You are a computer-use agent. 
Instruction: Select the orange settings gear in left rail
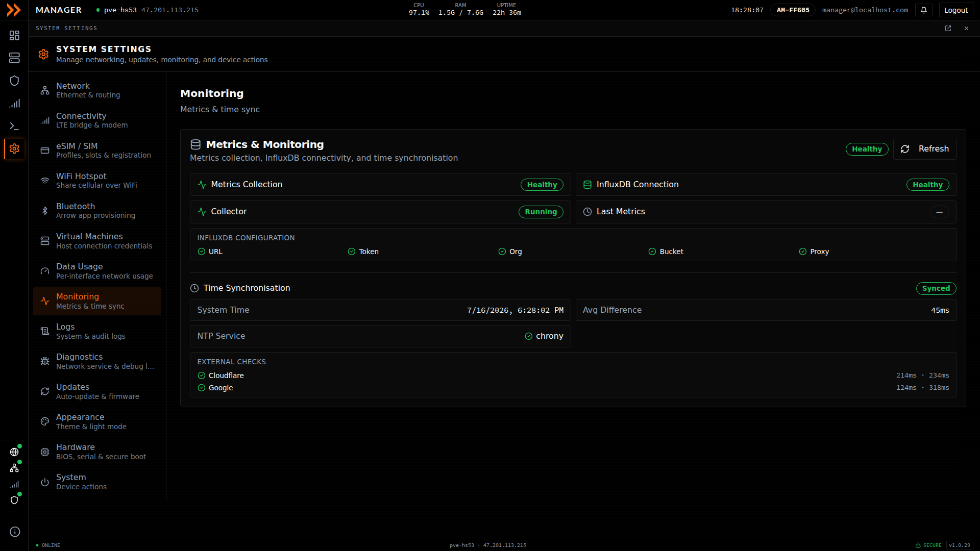[x=14, y=148]
